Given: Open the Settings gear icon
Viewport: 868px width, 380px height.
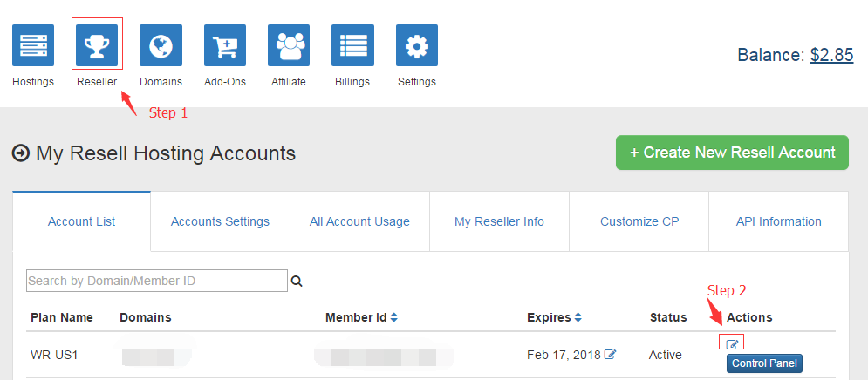Looking at the screenshot, I should 417,45.
